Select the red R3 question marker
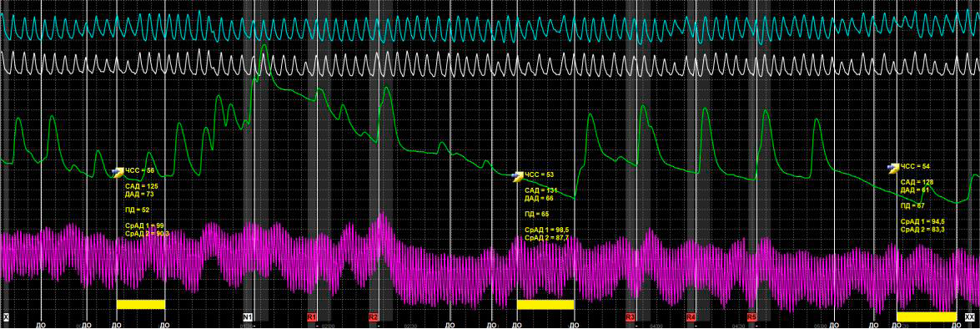Viewport: 980px width, 329px height. [631, 318]
